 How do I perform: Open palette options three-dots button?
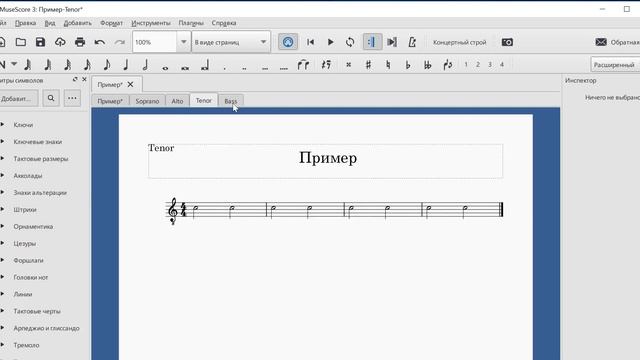click(72, 98)
